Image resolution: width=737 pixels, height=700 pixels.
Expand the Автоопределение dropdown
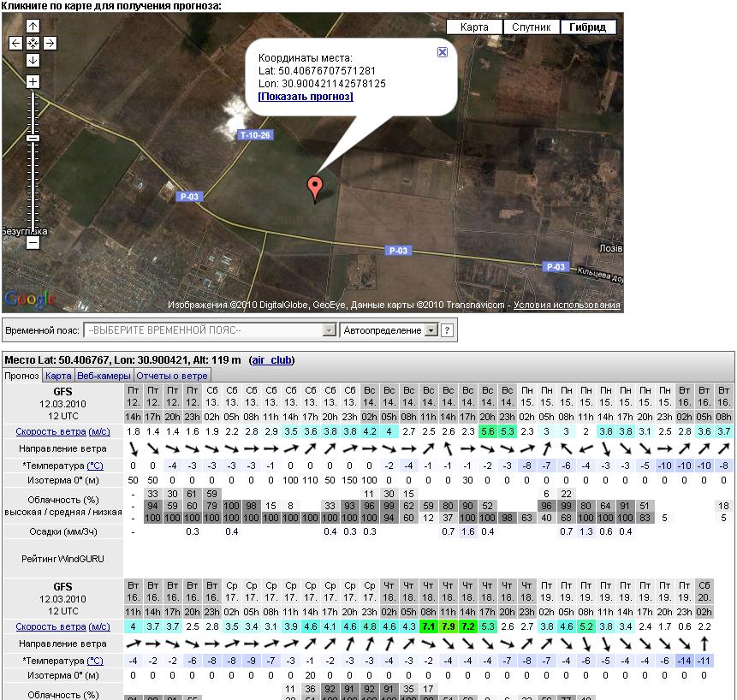tap(389, 330)
